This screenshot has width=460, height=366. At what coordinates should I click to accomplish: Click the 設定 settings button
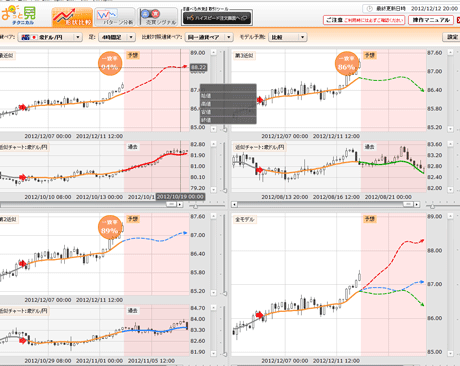tap(452, 37)
